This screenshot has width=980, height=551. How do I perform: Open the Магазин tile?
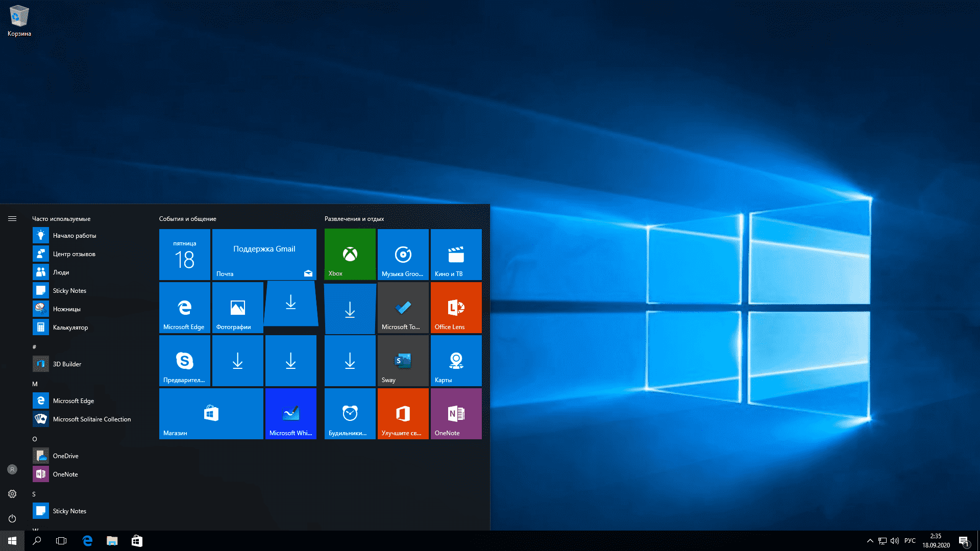point(211,414)
